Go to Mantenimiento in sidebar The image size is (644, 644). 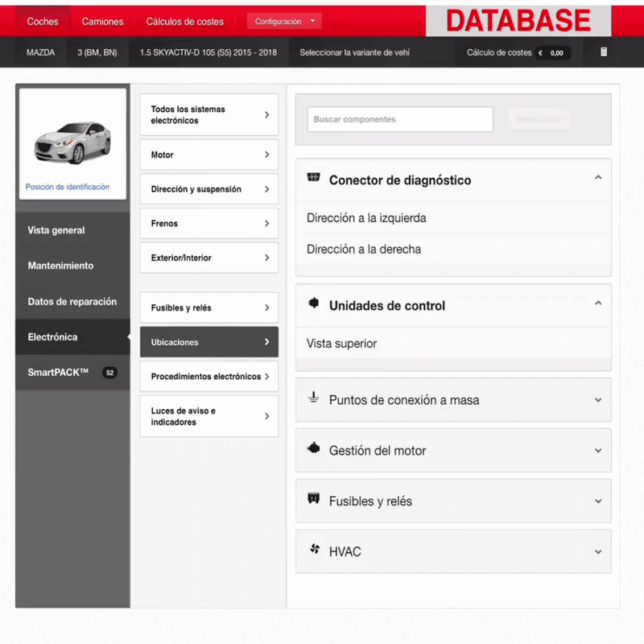(x=72, y=266)
